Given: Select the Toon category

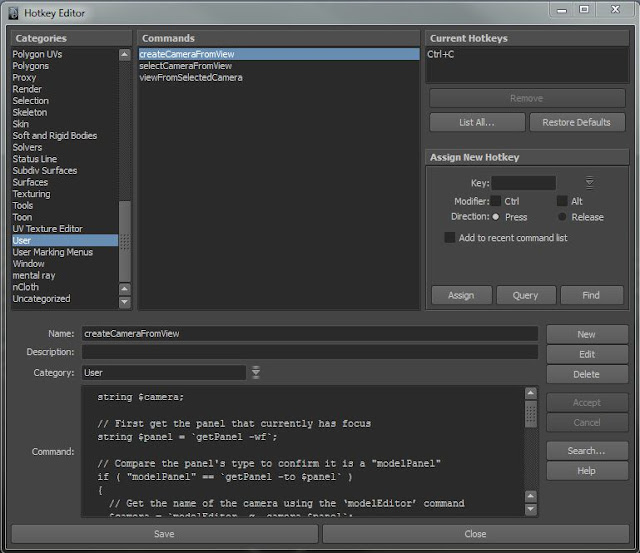Looking at the screenshot, I should tap(64, 217).
